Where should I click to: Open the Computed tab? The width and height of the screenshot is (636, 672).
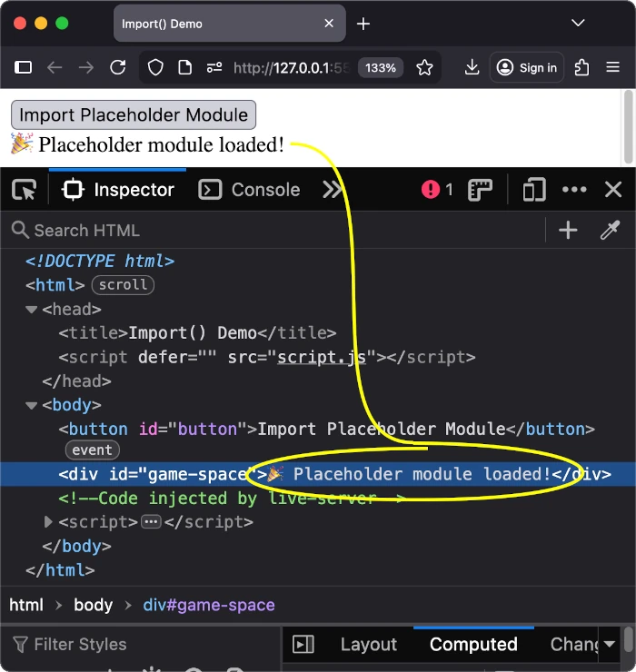[x=473, y=645]
